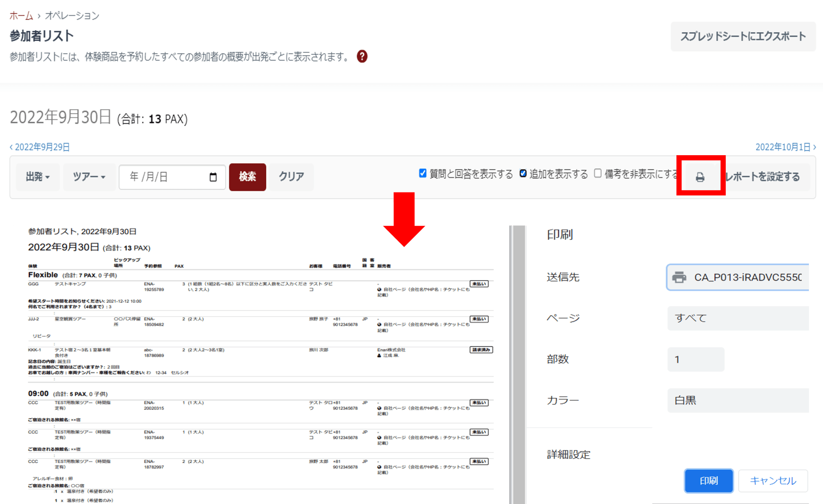Go to next day 2022年10月1日
This screenshot has height=504, width=823.
[785, 147]
